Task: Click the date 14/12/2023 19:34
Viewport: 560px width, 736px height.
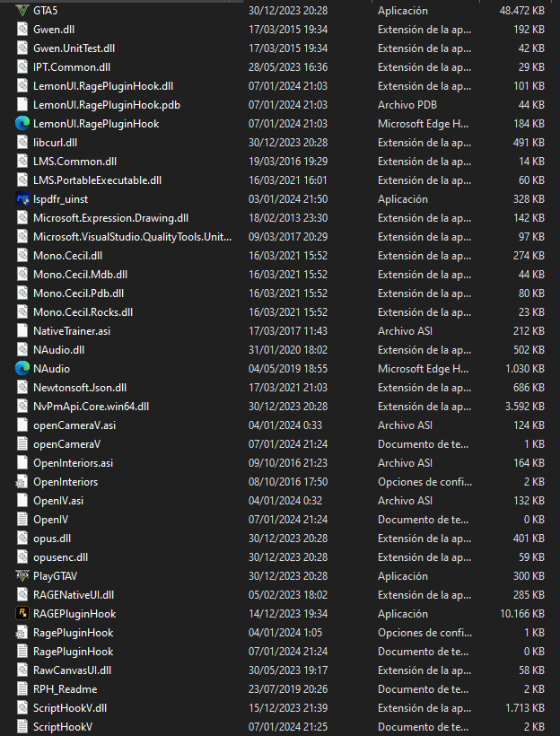Action: (x=288, y=614)
